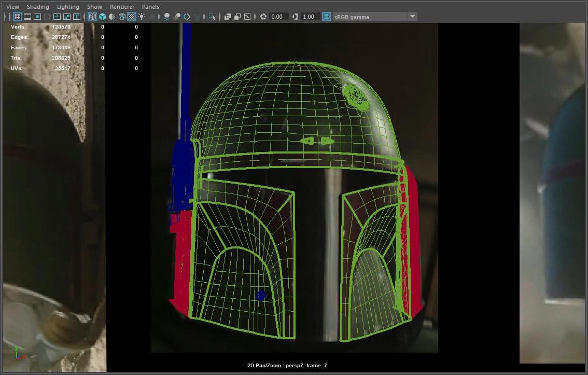The width and height of the screenshot is (588, 375).
Task: Click the field chart icon
Action: [57, 17]
